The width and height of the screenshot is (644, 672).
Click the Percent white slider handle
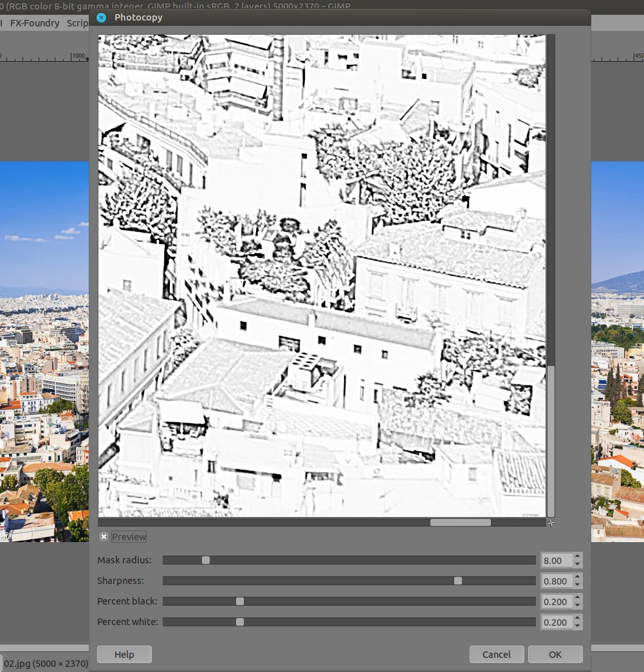tap(240, 622)
